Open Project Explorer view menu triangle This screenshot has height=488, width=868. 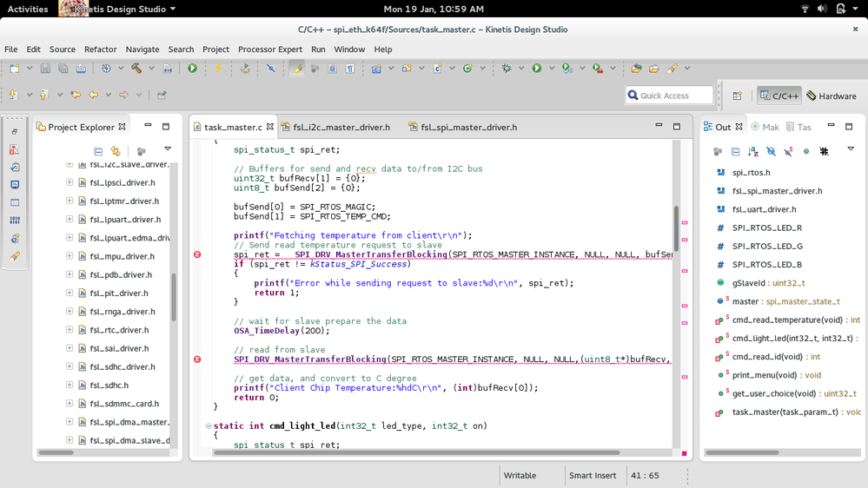[168, 148]
